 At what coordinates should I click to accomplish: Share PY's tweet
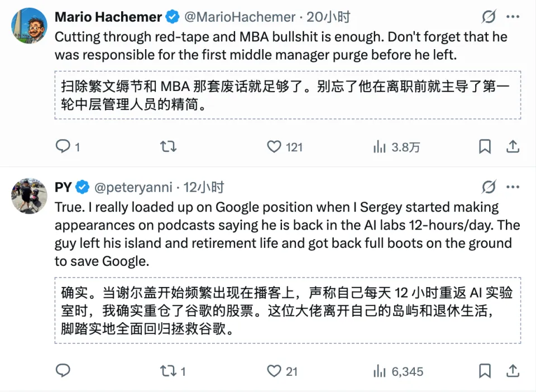tap(513, 371)
